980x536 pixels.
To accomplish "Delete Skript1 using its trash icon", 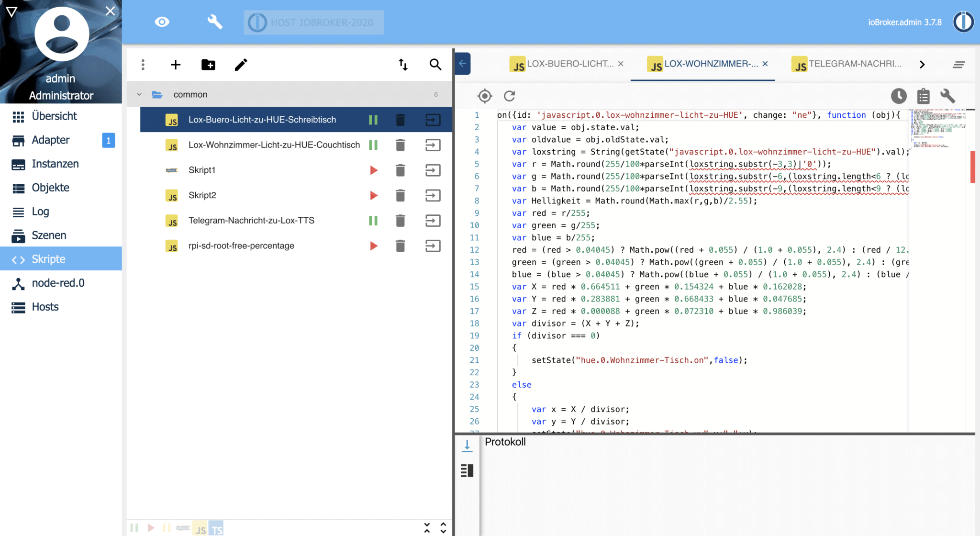I will pyautogui.click(x=401, y=170).
